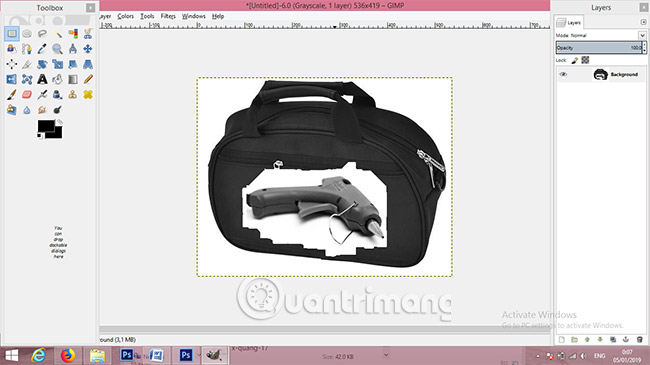Raise the layer with up arrow
The height and width of the screenshot is (365, 650).
click(x=587, y=340)
